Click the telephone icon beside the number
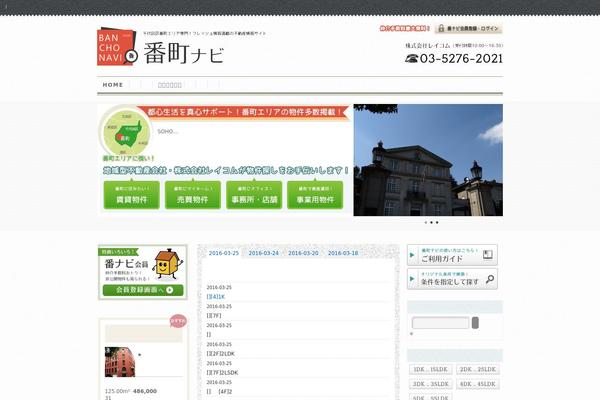This screenshot has height=400, width=600. click(411, 59)
